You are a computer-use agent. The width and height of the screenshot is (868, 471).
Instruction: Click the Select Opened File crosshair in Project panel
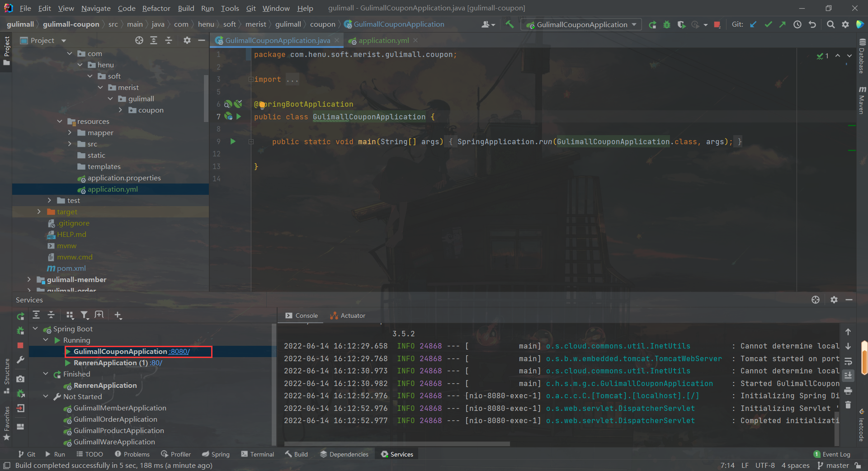pyautogui.click(x=139, y=40)
